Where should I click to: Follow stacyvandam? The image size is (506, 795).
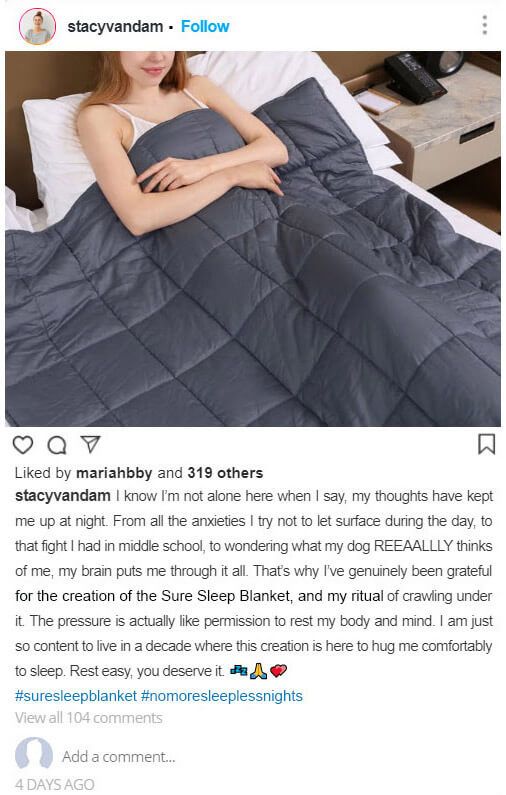[x=205, y=26]
